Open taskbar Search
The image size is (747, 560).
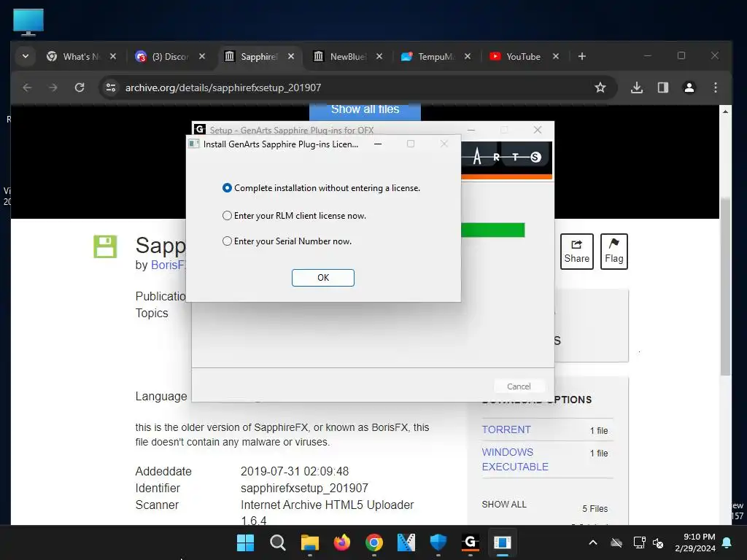coord(278,542)
